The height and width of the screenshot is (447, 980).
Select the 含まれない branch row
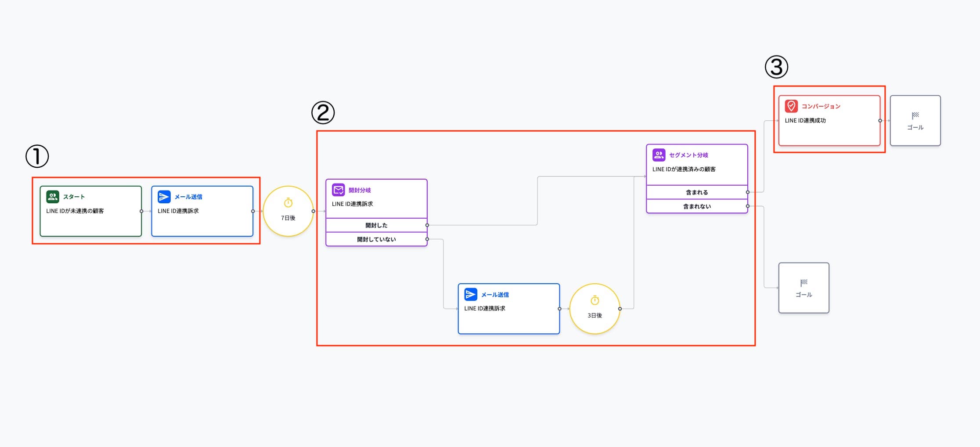(697, 206)
